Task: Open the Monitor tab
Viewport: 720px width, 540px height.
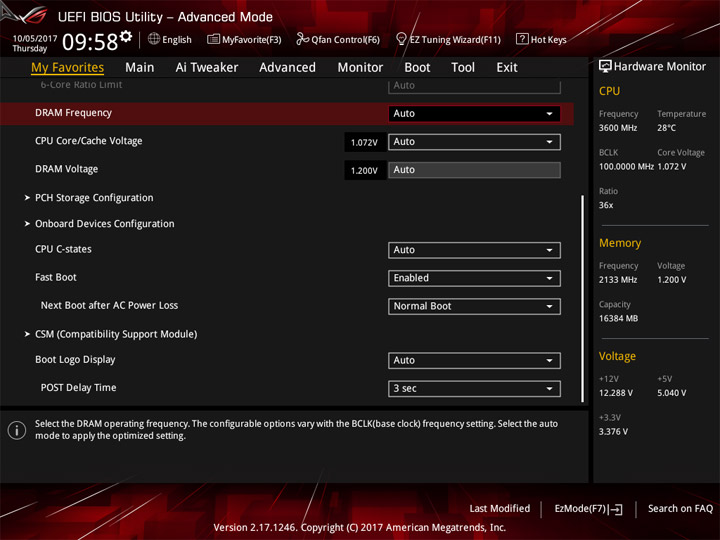Action: (x=360, y=68)
